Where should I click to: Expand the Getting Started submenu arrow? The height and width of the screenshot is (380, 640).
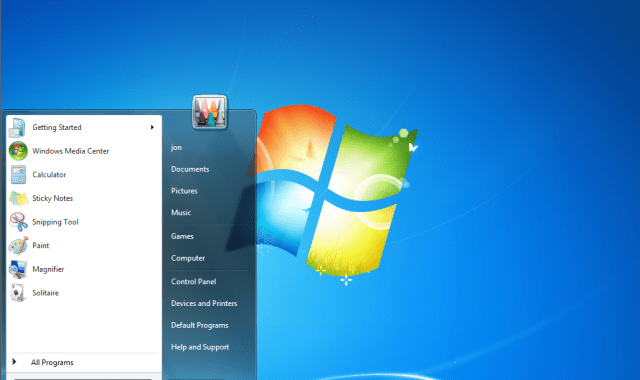tap(152, 127)
